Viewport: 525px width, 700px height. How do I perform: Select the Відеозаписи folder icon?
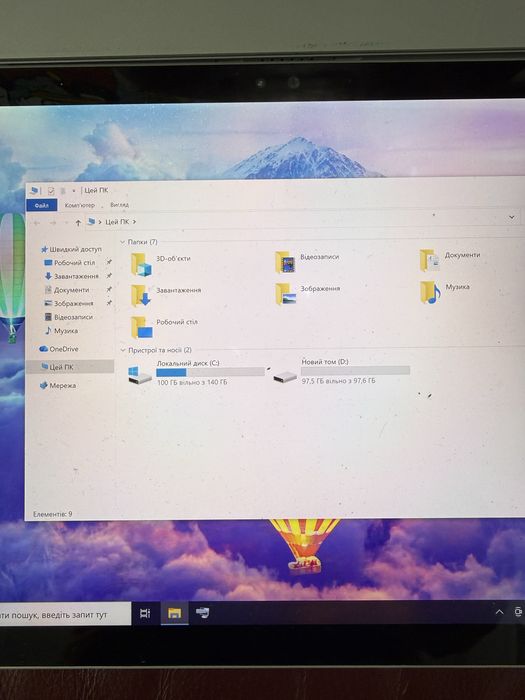[285, 262]
